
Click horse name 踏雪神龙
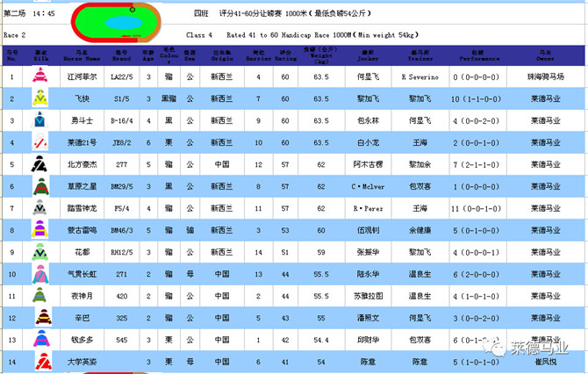click(x=82, y=208)
